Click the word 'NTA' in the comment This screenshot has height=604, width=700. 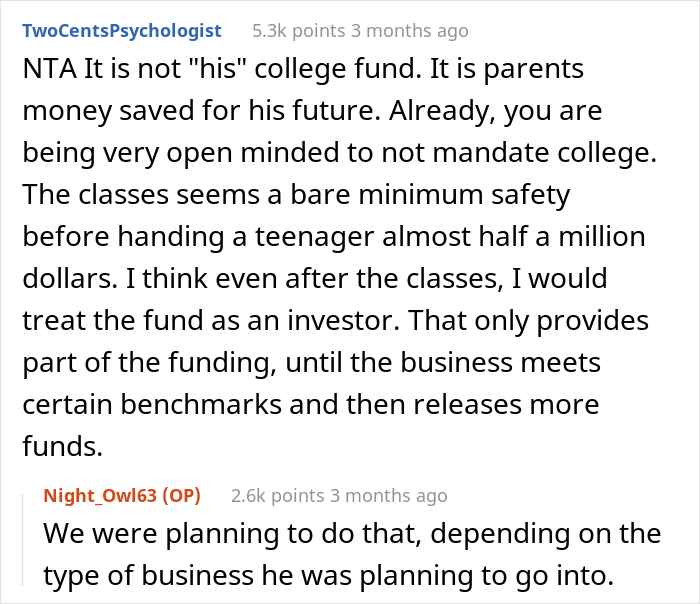tap(46, 70)
